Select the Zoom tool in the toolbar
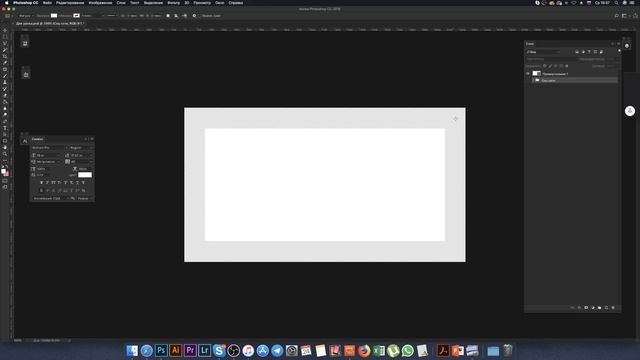 point(5,153)
